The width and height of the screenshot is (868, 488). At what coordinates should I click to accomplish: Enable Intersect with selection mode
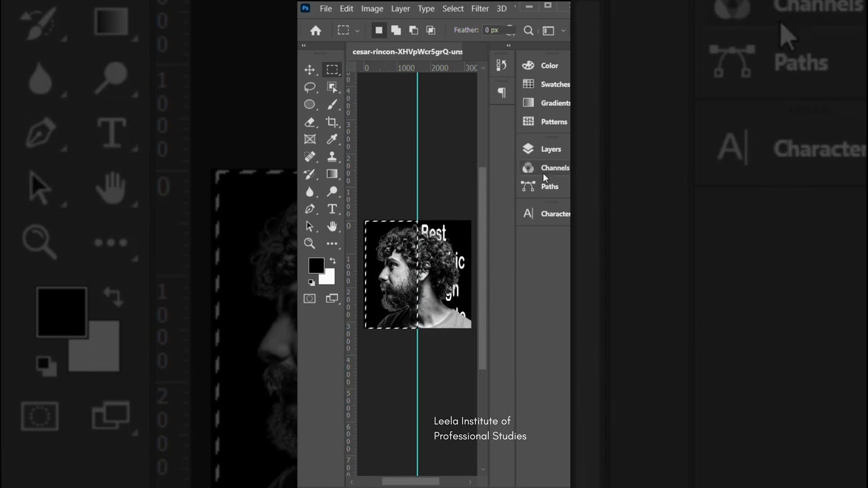tap(431, 30)
